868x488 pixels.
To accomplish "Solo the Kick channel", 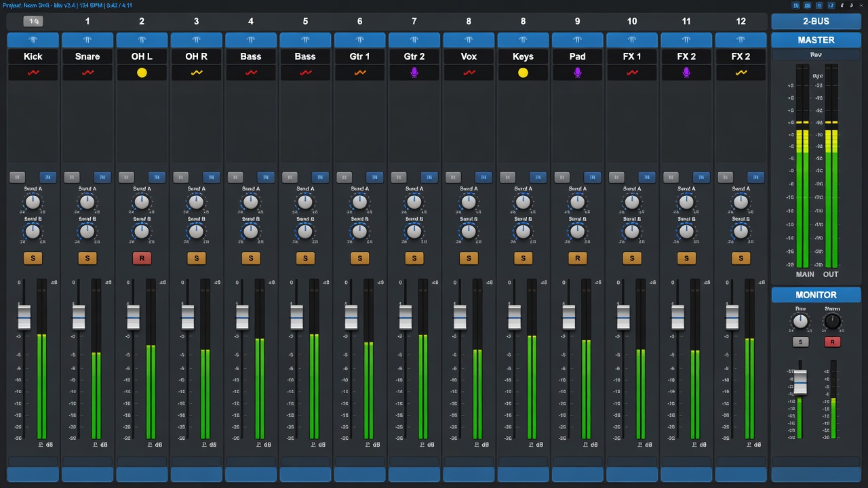I will pyautogui.click(x=33, y=258).
